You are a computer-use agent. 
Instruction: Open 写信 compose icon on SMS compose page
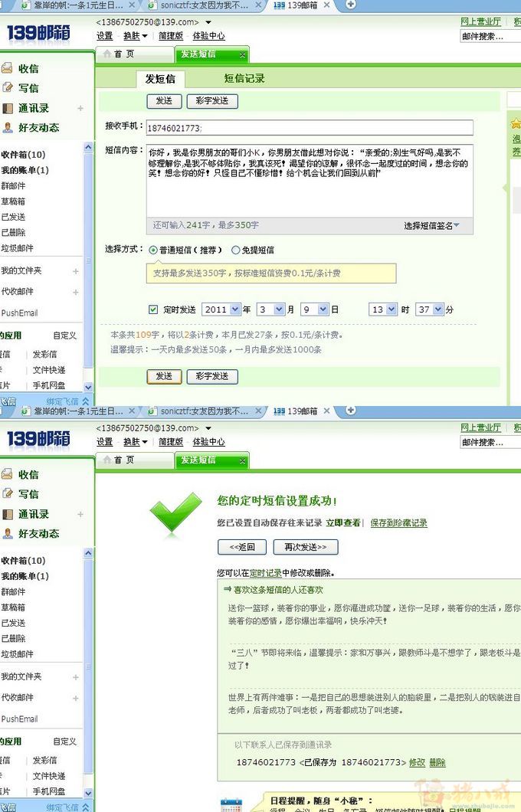pyautogui.click(x=7, y=87)
